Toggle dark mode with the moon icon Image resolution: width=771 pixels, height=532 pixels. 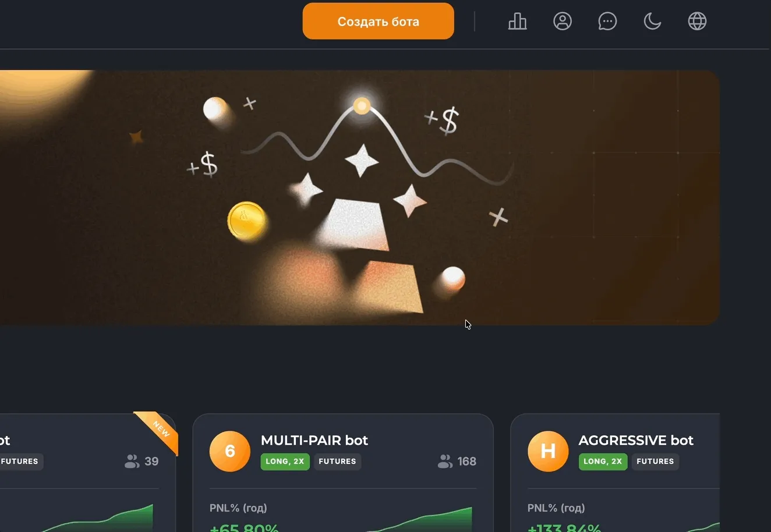(x=652, y=22)
